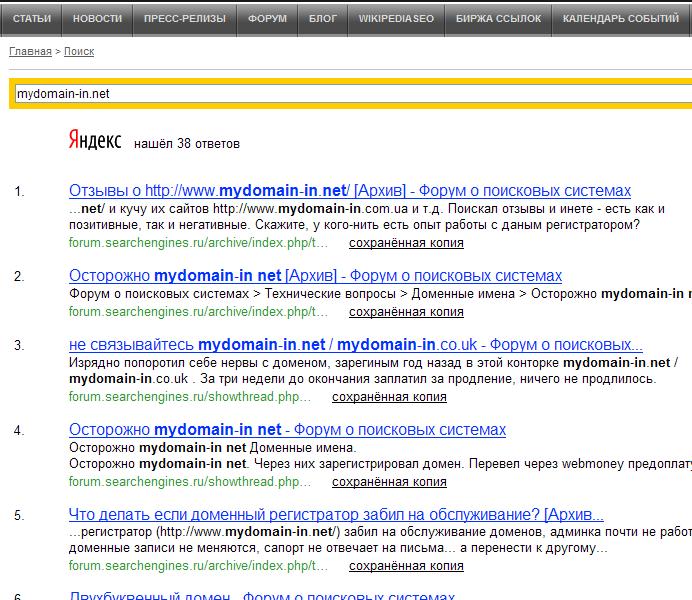Open third result 'не связывайтесь mydomain-in.net'
692x600 pixels.
point(356,345)
